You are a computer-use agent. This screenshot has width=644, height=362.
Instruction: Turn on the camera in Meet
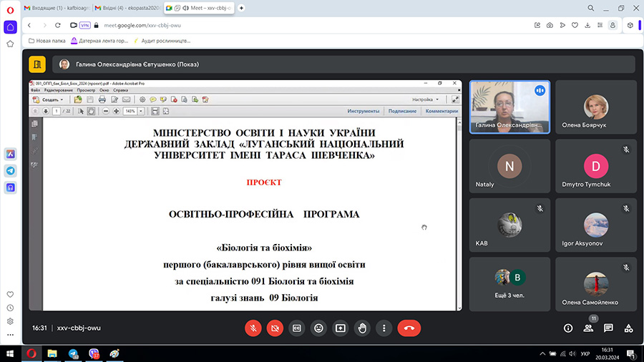(x=275, y=328)
